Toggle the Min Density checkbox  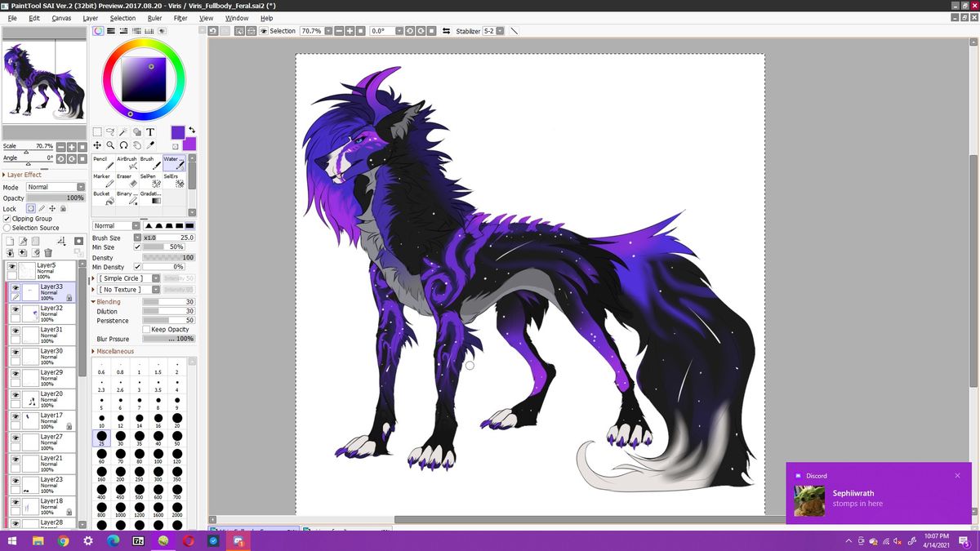point(137,267)
